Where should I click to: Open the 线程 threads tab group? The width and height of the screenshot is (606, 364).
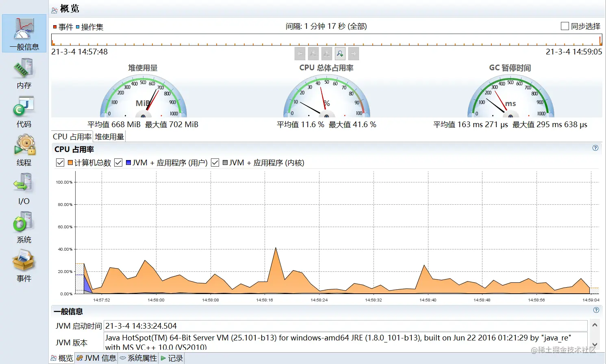pyautogui.click(x=24, y=150)
